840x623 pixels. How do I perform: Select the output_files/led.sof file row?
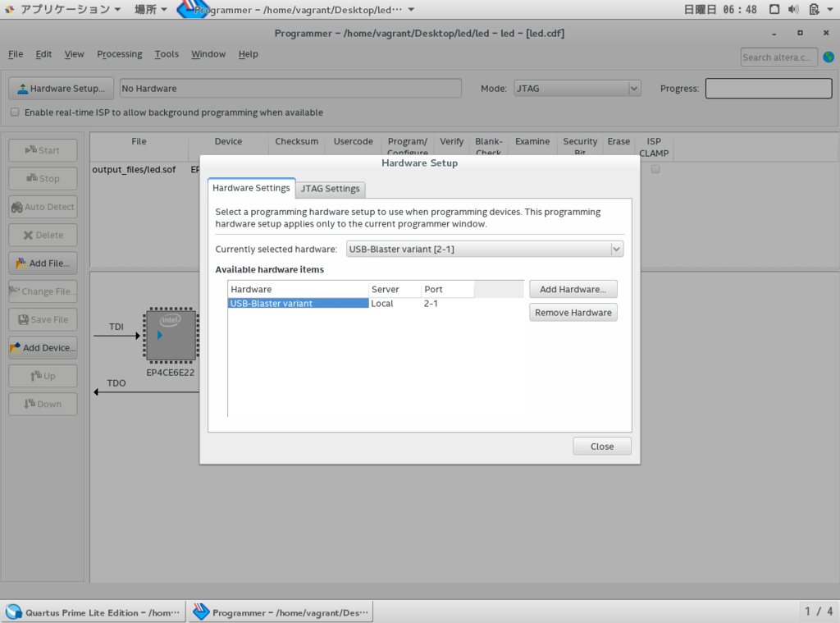(x=134, y=169)
